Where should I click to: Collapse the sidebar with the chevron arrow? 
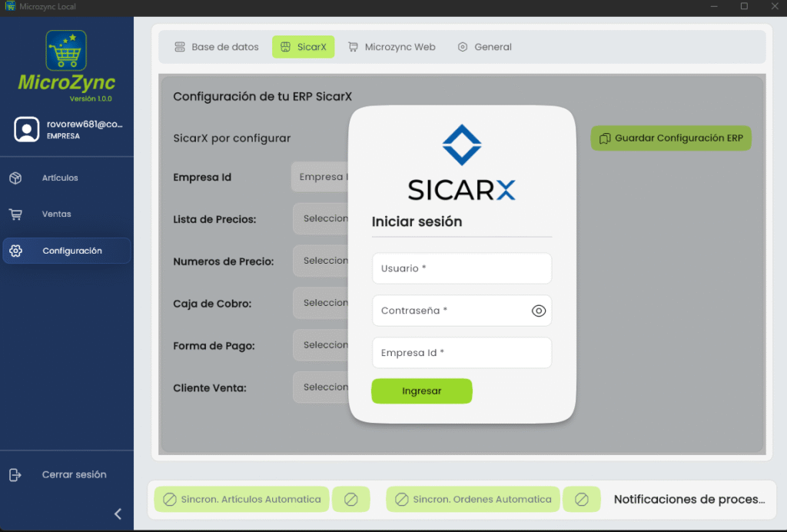click(x=118, y=514)
